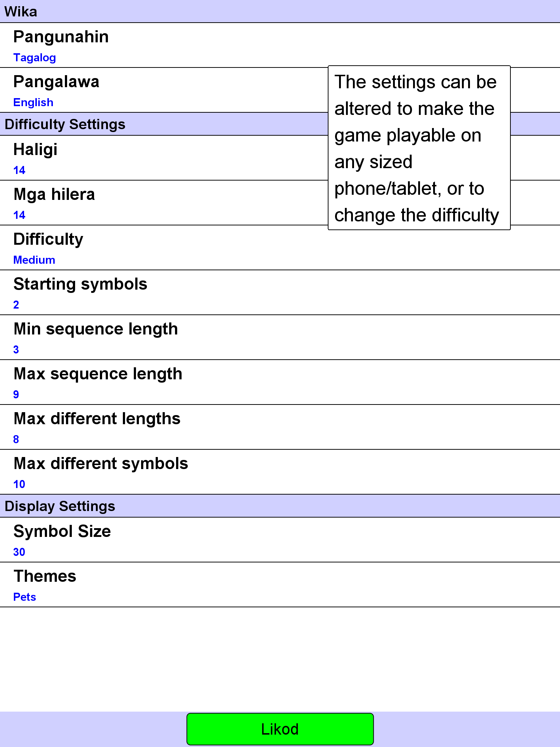This screenshot has width=560, height=747.
Task: Open the Starting symbols setting
Action: coord(280,293)
